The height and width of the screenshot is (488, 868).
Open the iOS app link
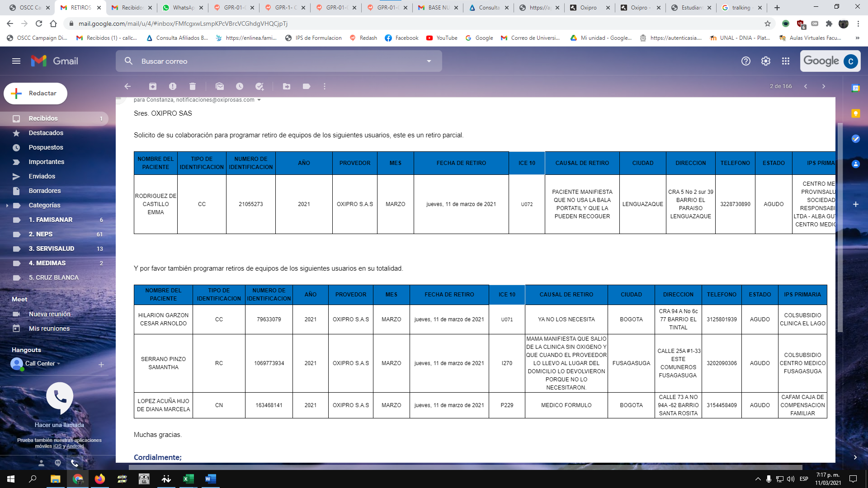point(57,446)
